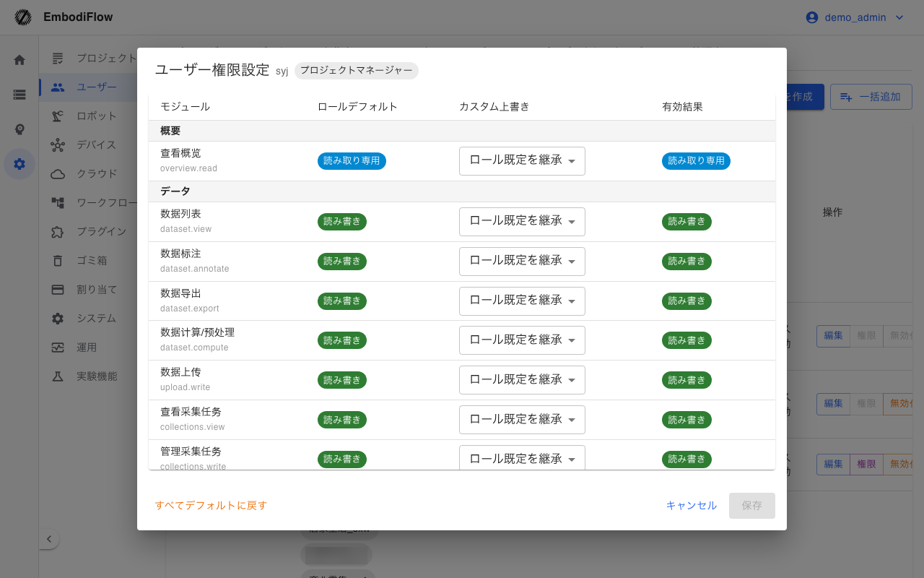Open demo_admin account dropdown arrow

tap(899, 17)
